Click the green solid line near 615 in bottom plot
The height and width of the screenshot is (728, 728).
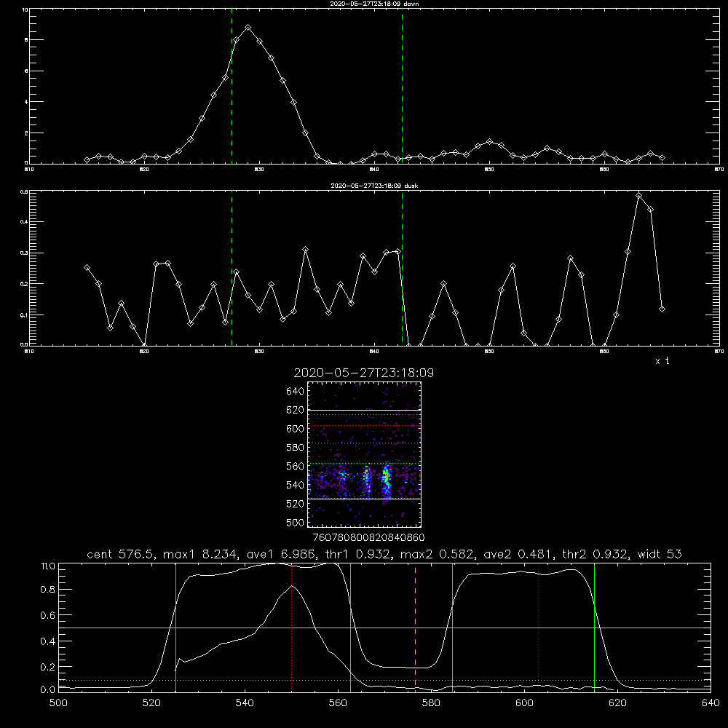(594, 628)
